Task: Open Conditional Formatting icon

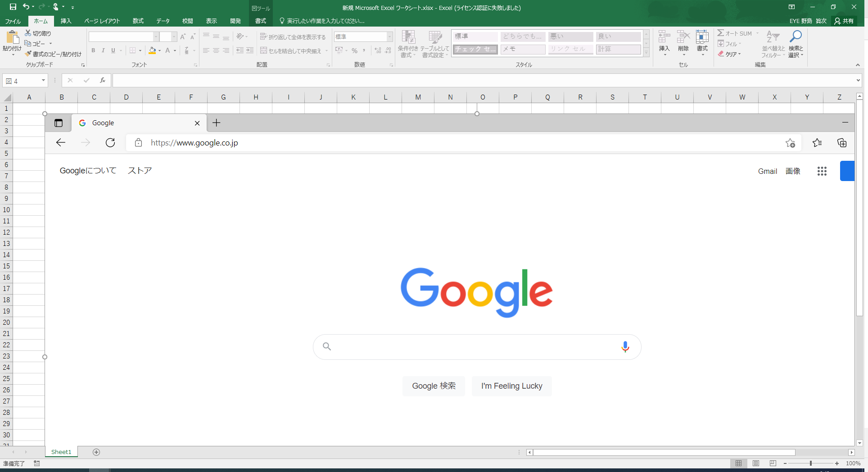Action: (x=408, y=37)
